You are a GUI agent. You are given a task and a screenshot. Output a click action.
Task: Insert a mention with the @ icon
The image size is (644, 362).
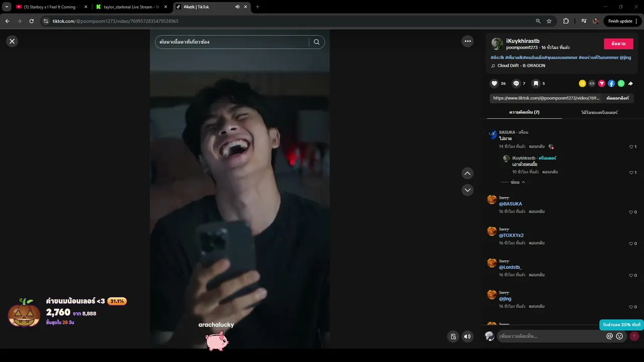click(609, 336)
